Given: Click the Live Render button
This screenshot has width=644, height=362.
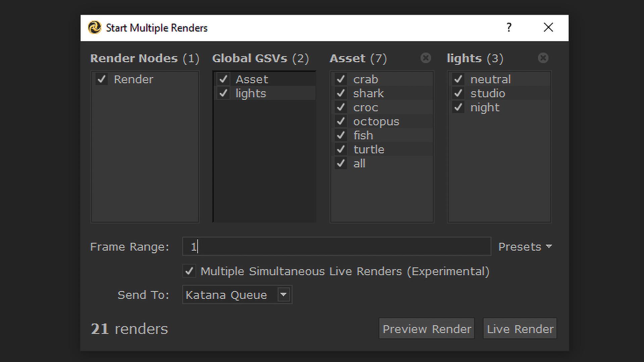Looking at the screenshot, I should point(520,329).
